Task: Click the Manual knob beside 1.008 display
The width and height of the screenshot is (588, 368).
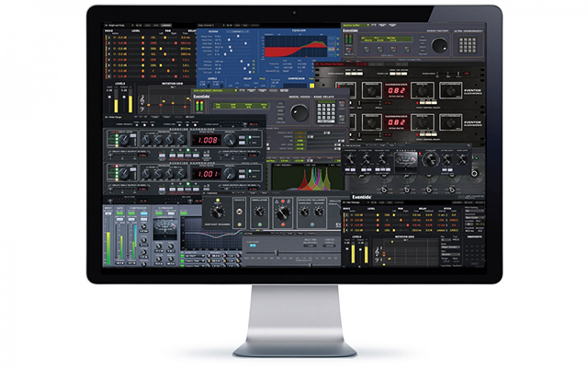Action: click(230, 140)
